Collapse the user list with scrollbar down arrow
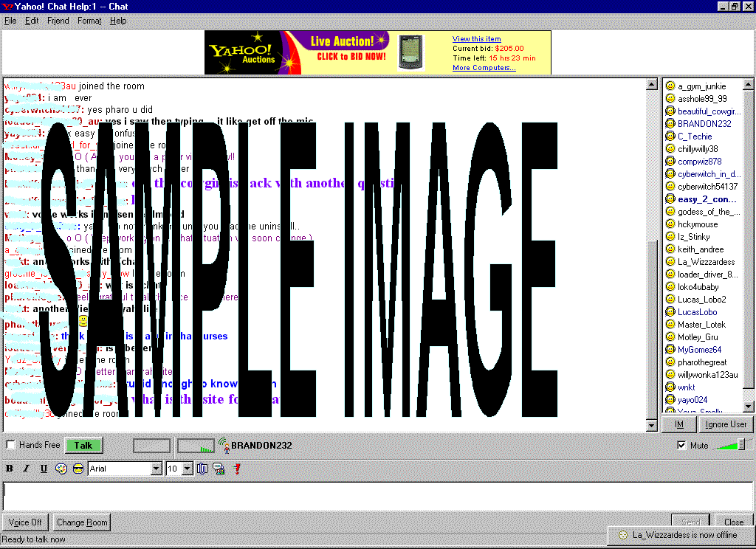This screenshot has width=756, height=549. pyautogui.click(x=749, y=405)
